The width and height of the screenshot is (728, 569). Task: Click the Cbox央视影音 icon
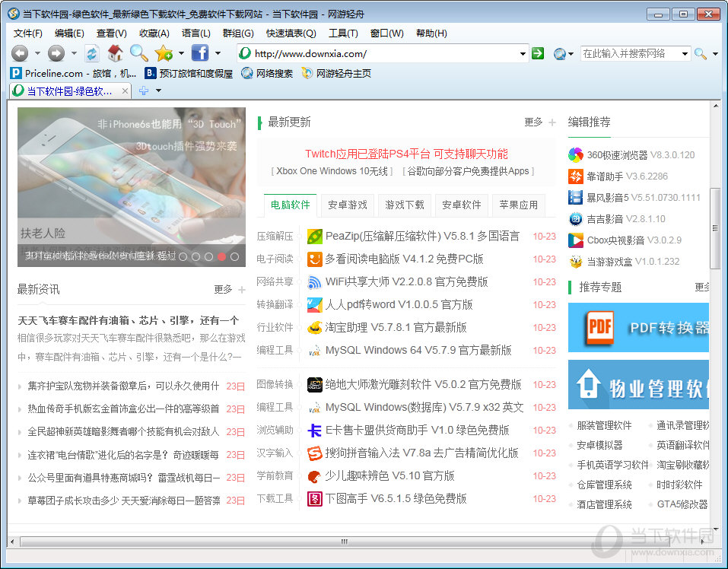pos(576,240)
